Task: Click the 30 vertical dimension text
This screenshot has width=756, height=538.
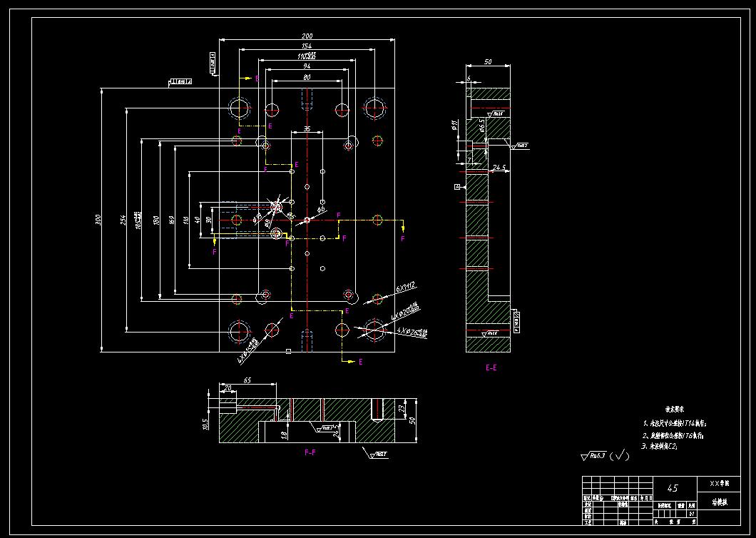Action: coord(208,220)
